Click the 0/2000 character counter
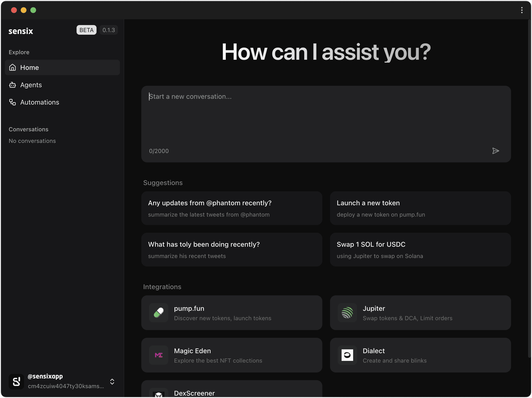This screenshot has height=398, width=532. (159, 151)
